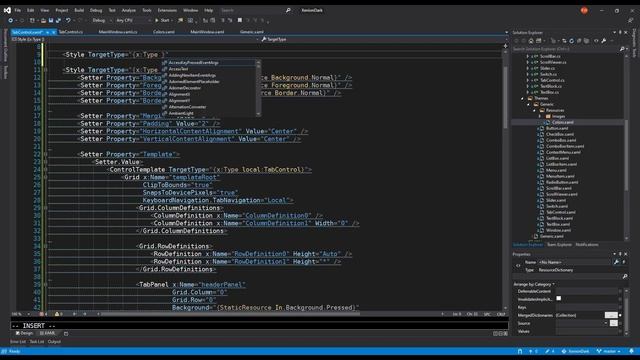The image size is (640, 360).
Task: Click the notifications bell icon in status bar
Action: tap(631, 351)
